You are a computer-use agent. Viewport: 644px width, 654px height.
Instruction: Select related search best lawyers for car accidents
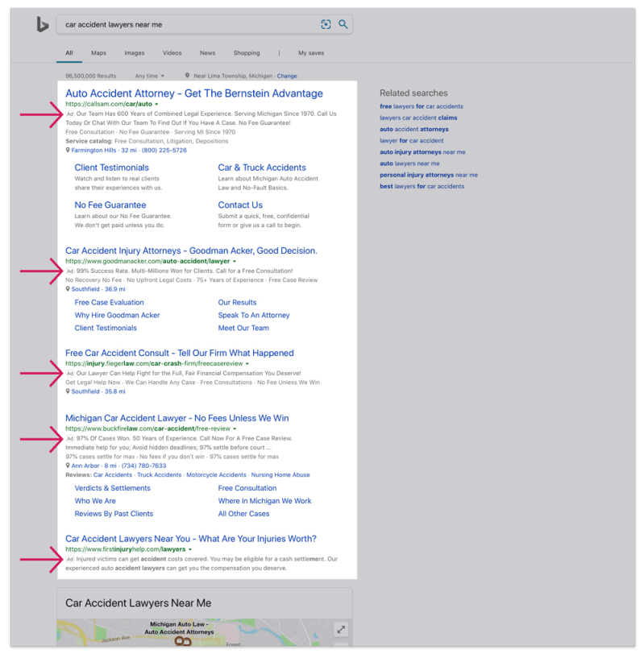422,186
